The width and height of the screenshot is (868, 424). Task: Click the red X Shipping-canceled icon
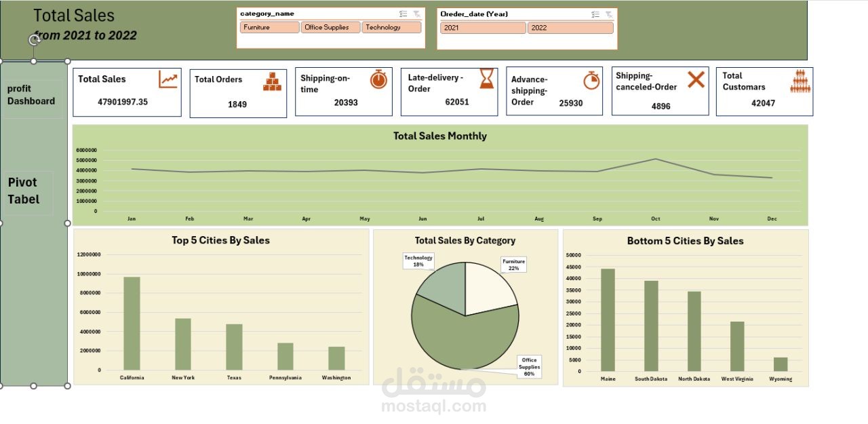[695, 80]
